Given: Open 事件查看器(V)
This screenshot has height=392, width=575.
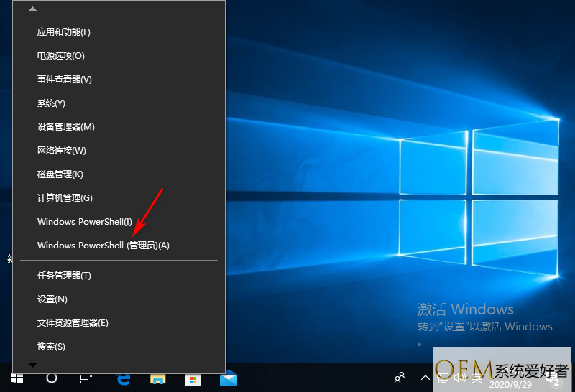Looking at the screenshot, I should coord(65,80).
